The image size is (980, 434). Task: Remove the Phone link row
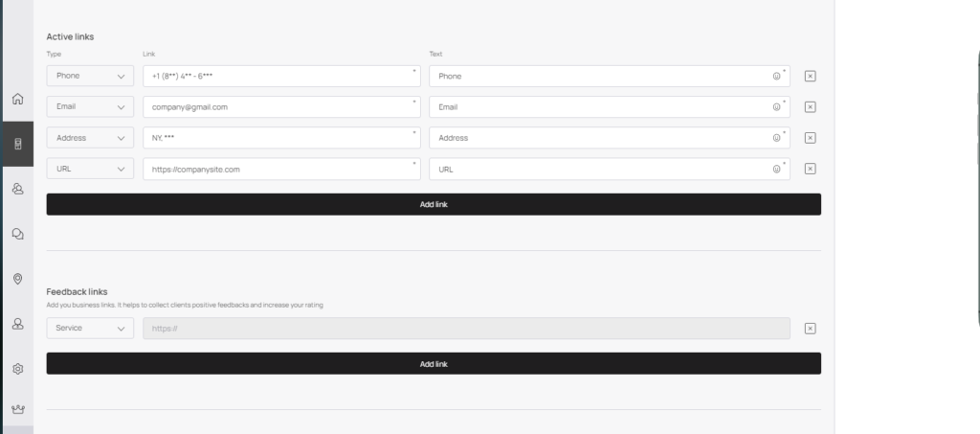810,77
